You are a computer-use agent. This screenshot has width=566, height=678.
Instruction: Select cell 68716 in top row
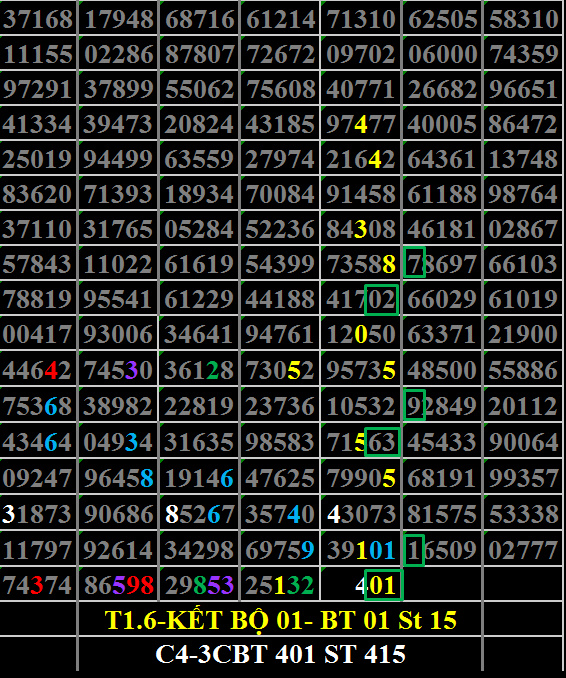click(x=200, y=18)
